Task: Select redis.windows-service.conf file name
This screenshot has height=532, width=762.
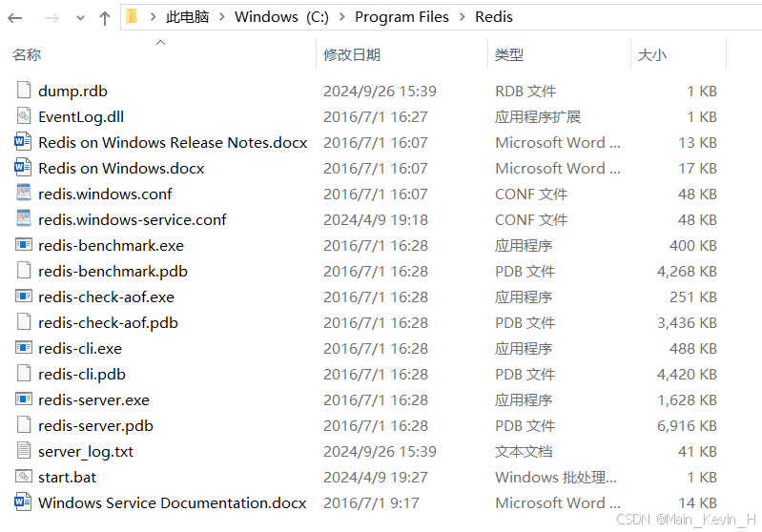Action: (133, 220)
